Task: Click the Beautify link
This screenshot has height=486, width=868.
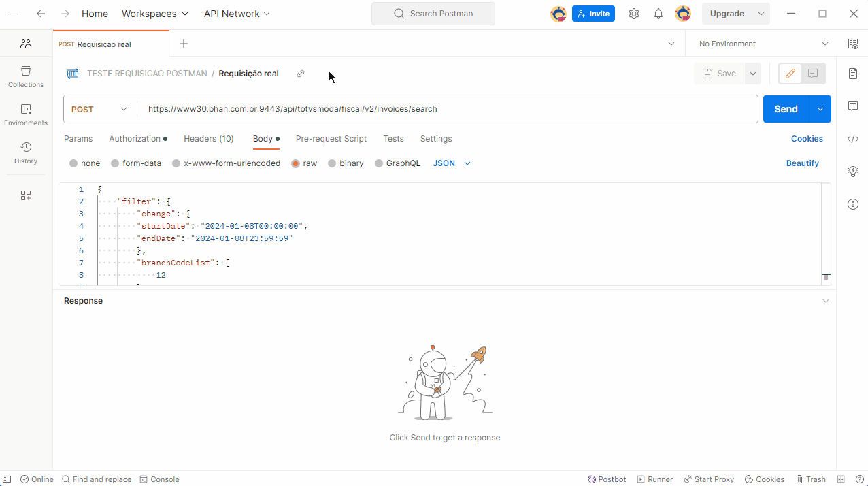Action: coord(803,163)
